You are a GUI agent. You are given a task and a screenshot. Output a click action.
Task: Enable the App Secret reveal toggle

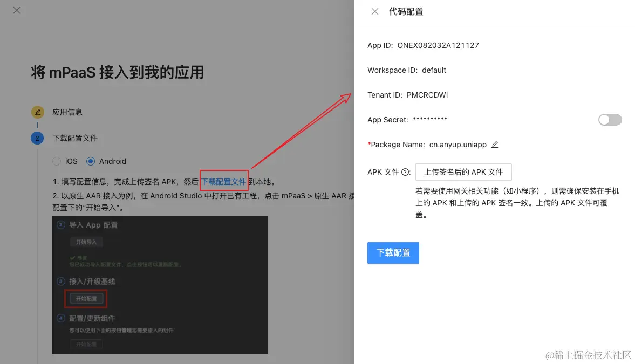(610, 119)
